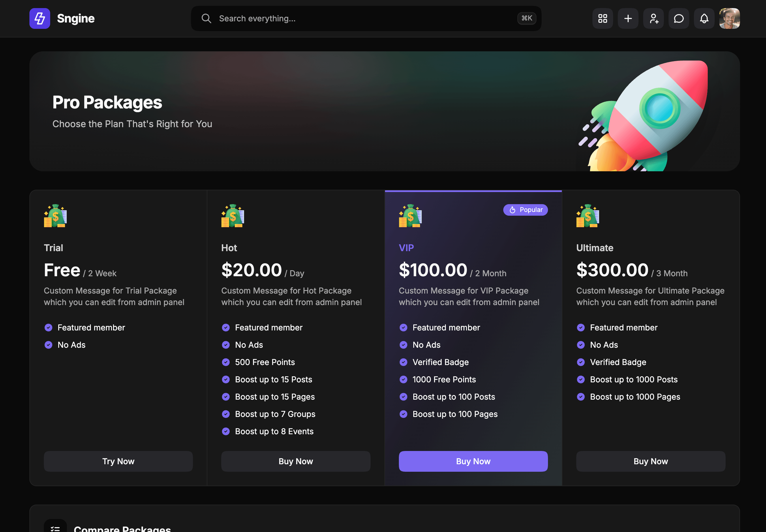Click the Popular badge on VIP
766x532 pixels.
[x=525, y=210]
